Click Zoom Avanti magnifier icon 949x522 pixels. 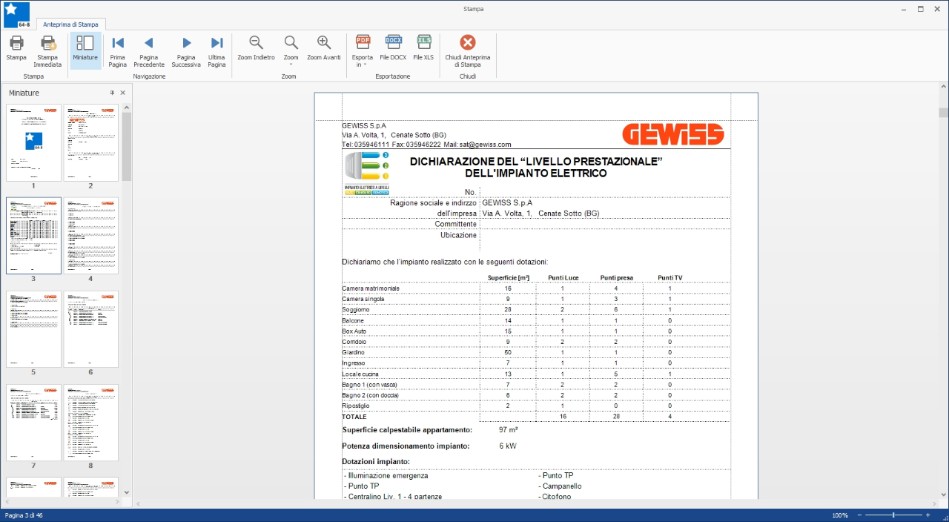[x=324, y=42]
